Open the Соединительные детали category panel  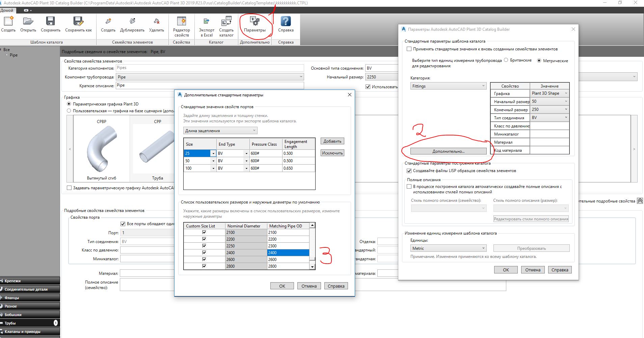pyautogui.click(x=30, y=289)
